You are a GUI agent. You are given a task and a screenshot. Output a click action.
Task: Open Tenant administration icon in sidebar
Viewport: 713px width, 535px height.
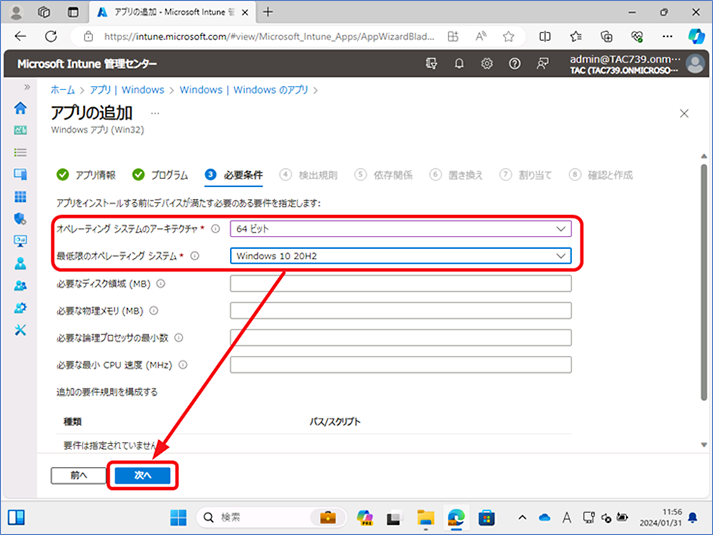(20, 308)
